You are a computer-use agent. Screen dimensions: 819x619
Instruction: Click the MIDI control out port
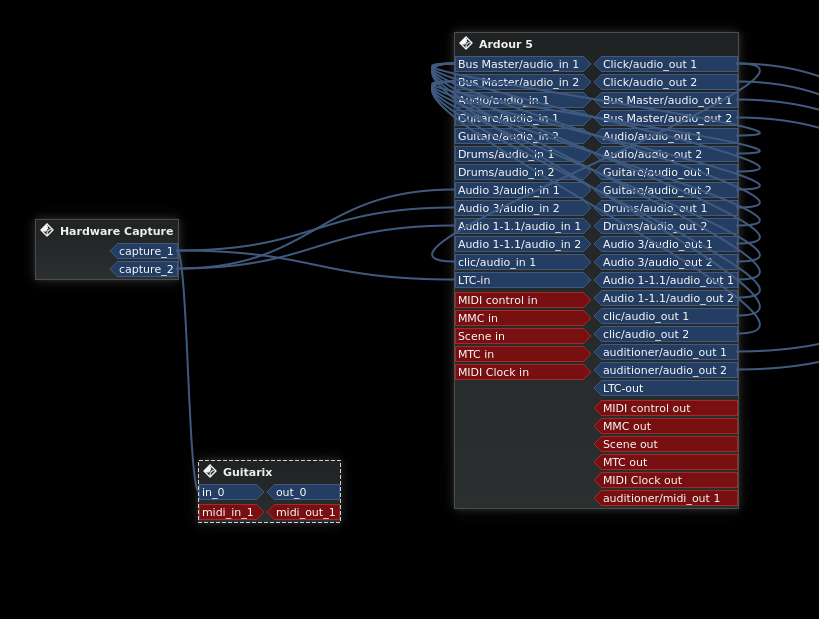click(666, 408)
